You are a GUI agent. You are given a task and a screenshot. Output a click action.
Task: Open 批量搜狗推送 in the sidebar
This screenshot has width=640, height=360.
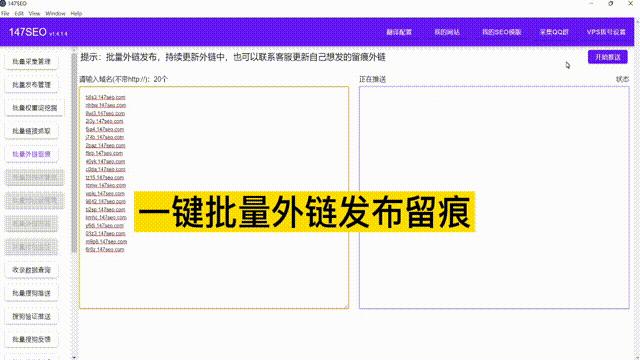tap(31, 293)
